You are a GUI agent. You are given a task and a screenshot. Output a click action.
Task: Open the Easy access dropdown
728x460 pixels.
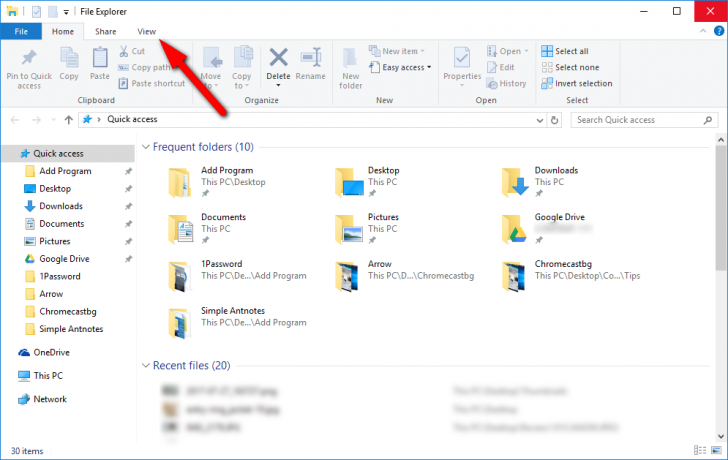400,67
